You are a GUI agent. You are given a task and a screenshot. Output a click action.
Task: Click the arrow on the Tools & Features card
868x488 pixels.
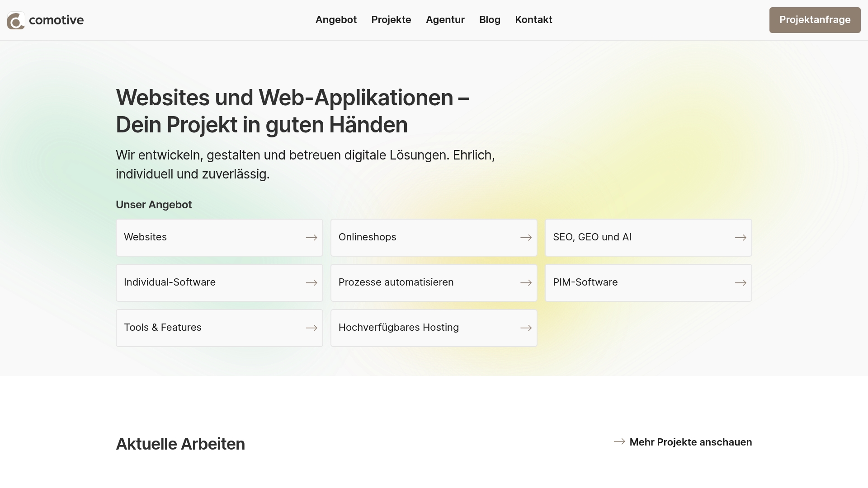click(x=311, y=328)
